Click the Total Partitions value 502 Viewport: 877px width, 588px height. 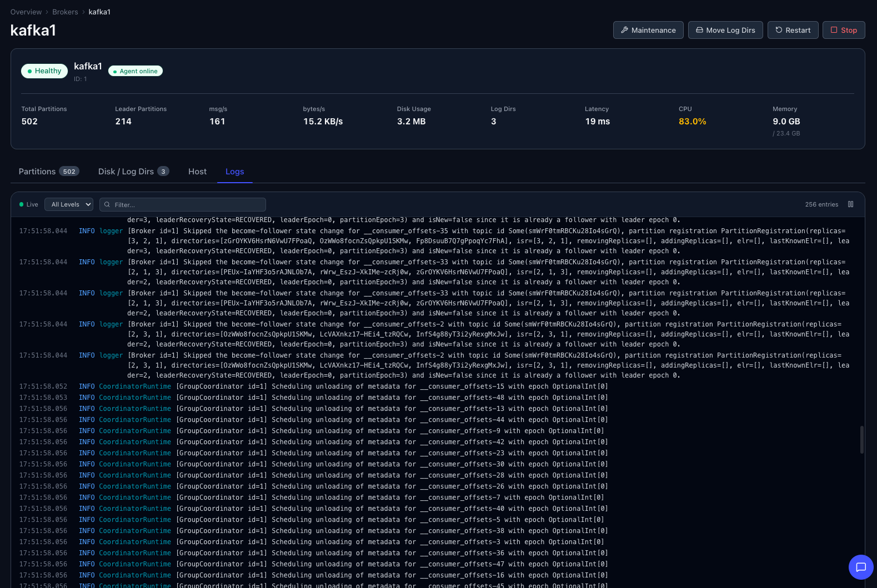tap(29, 121)
